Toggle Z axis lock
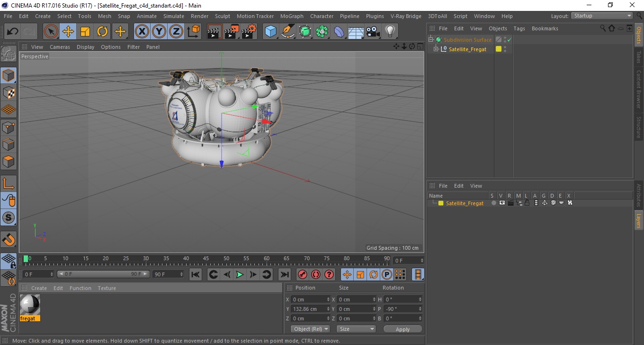Image resolution: width=644 pixels, height=345 pixels. 176,32
